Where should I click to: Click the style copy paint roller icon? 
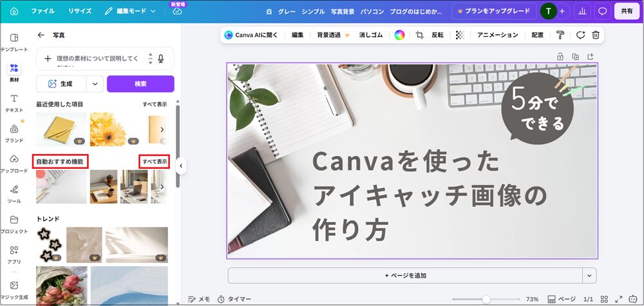coord(560,35)
